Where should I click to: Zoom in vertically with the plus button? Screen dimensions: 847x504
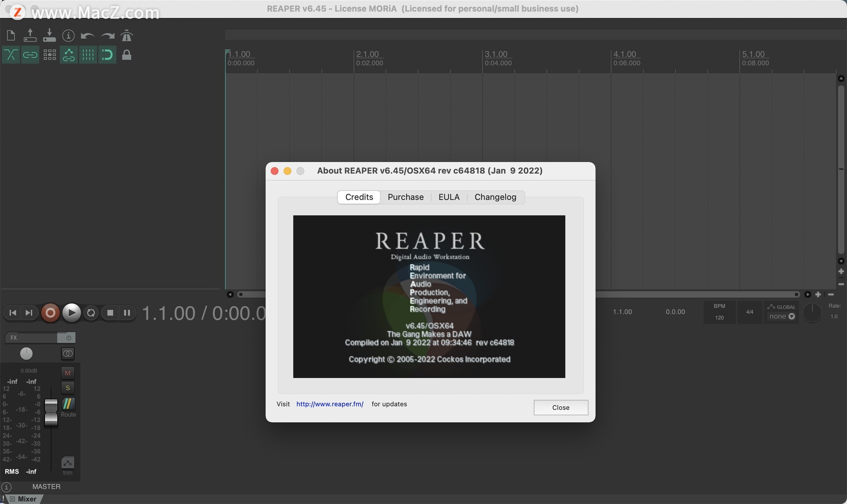841,272
